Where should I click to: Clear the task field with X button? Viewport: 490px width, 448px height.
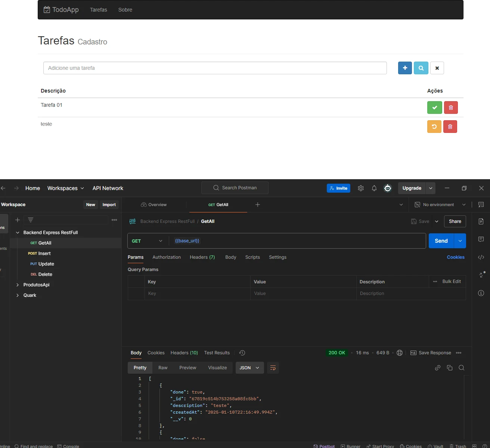click(x=437, y=68)
